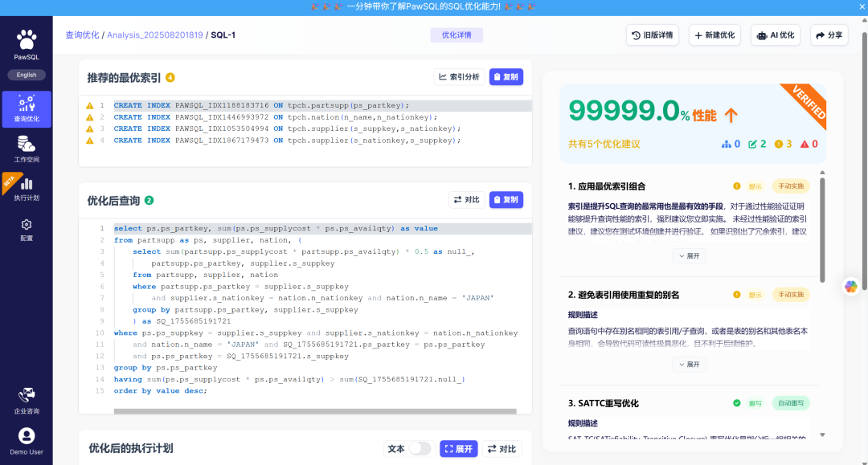Click the suggestions list scroll-up arrow
868x465 pixels.
(x=823, y=173)
